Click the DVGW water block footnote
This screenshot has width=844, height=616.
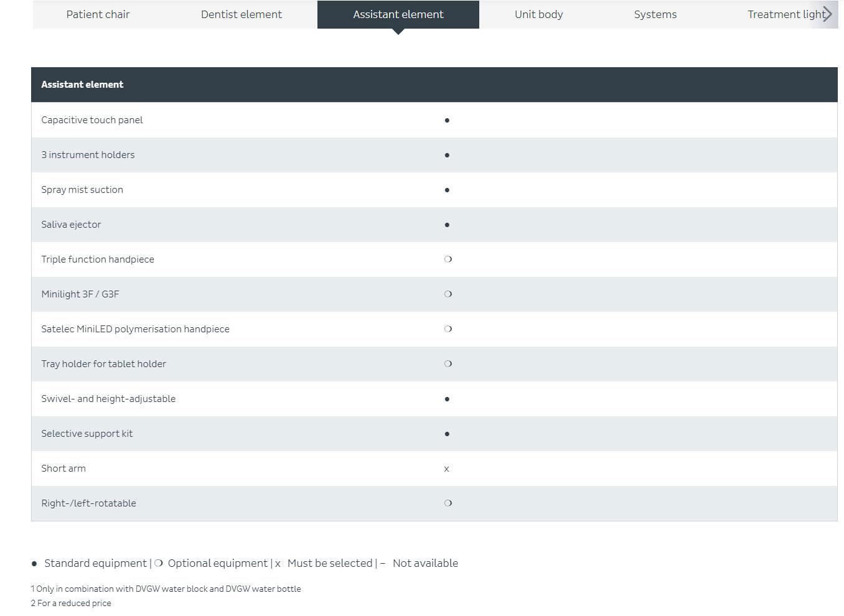166,589
